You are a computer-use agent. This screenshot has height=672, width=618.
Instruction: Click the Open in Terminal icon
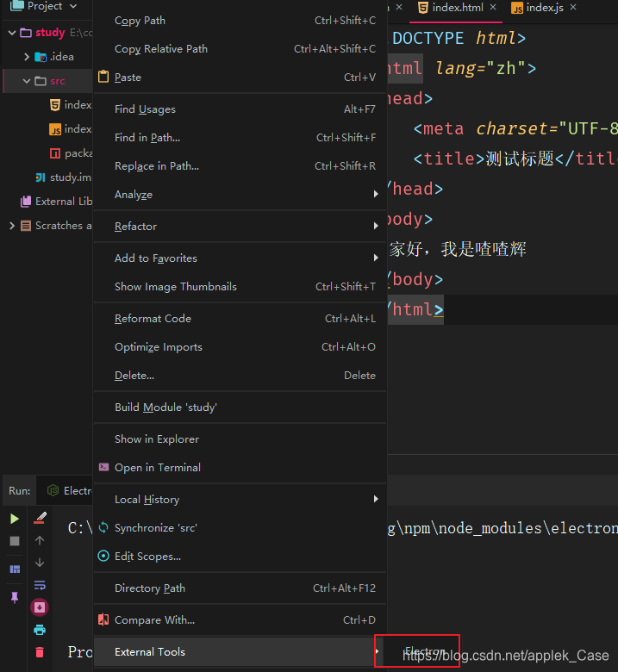[103, 467]
